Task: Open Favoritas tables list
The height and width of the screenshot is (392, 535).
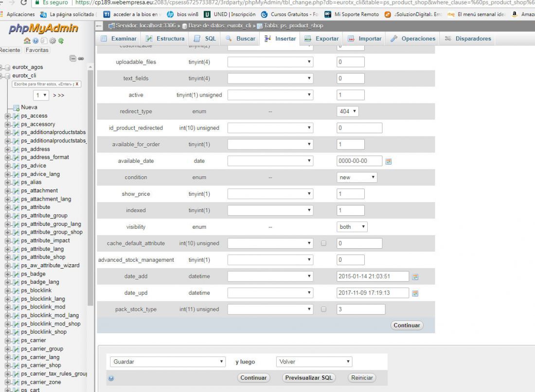Action: pos(37,50)
